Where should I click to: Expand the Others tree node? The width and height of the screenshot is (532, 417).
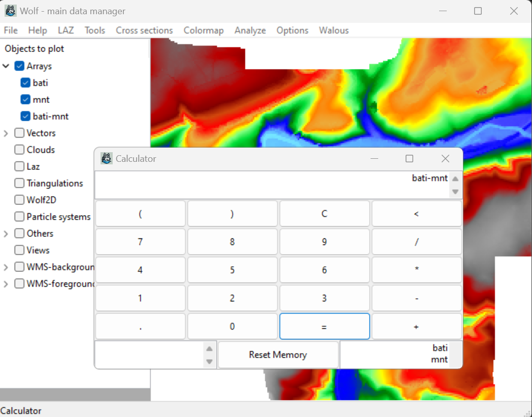point(6,233)
